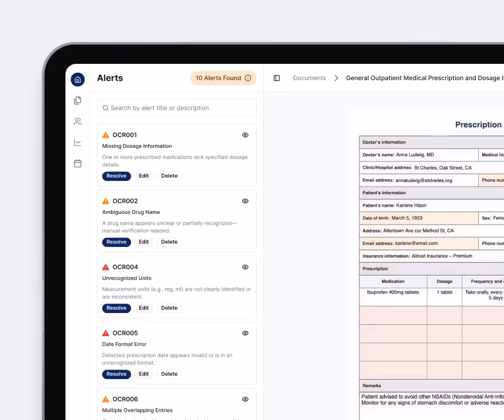Click Patient's name Karlene Hizon cell
Image resolution: width=504 pixels, height=420 pixels.
431,206
